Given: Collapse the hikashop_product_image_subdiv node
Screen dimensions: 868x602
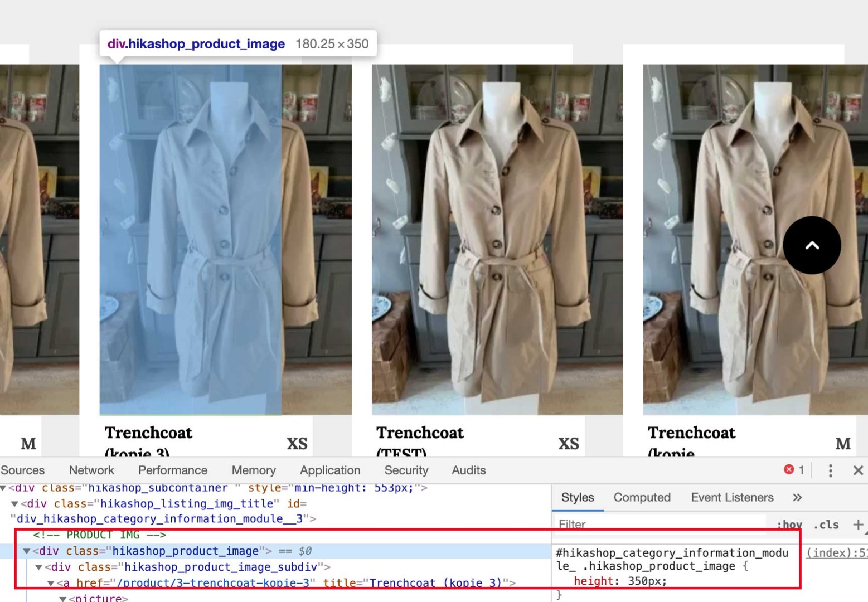Looking at the screenshot, I should (x=38, y=567).
